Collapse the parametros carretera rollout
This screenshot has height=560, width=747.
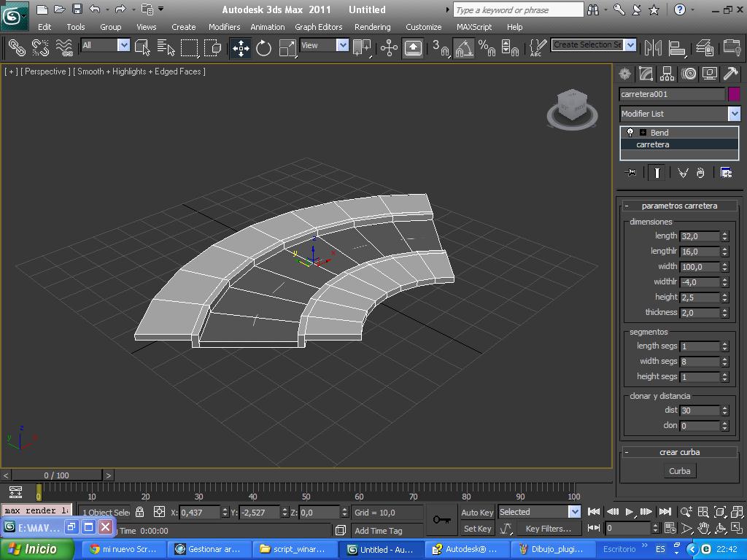click(679, 206)
